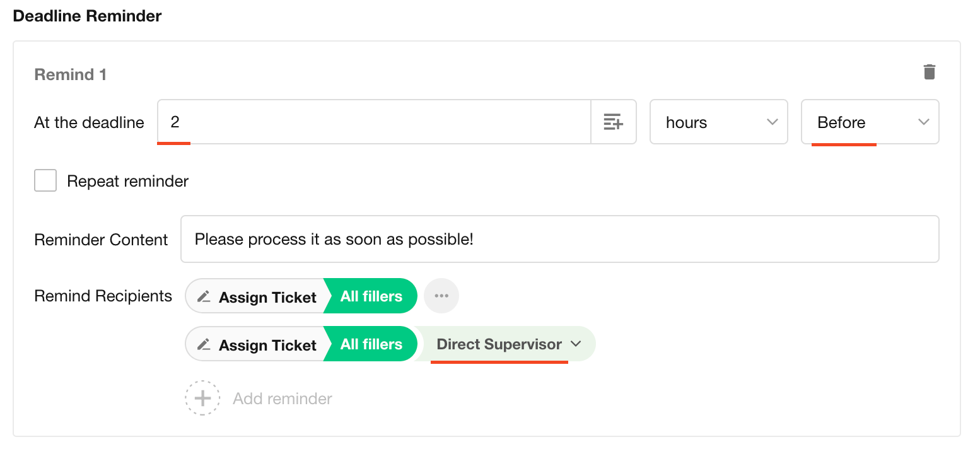Click into the Reminder Content text box

tap(559, 240)
